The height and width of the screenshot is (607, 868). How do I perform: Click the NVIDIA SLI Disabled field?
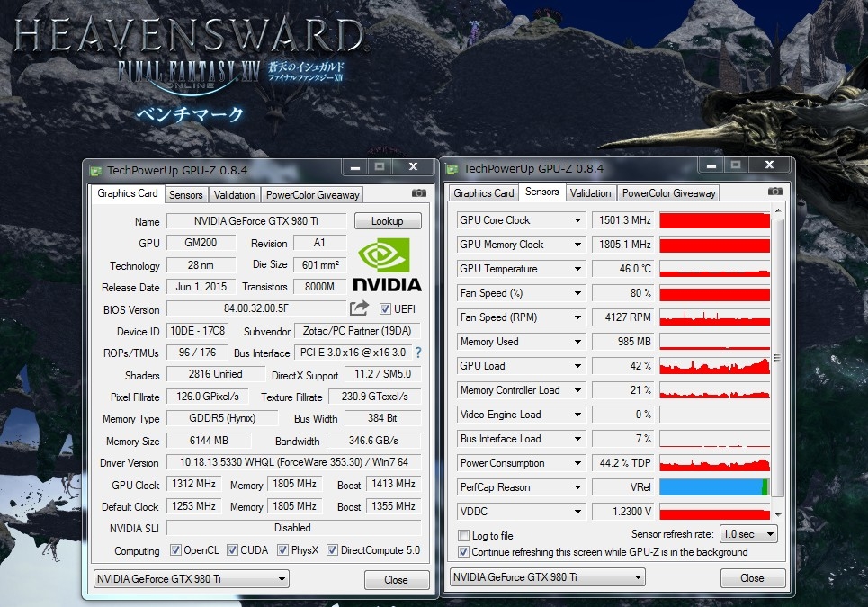click(x=294, y=528)
